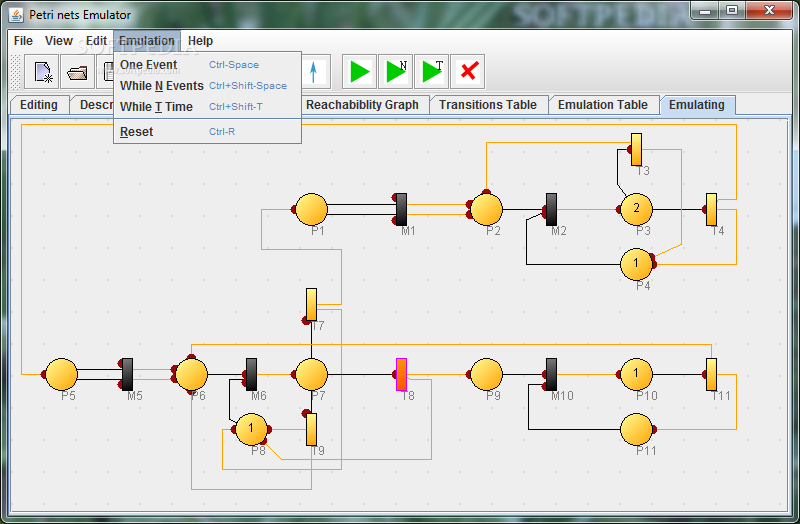Click the blue up arrow toolbar button
Image resolution: width=800 pixels, height=524 pixels.
[313, 72]
